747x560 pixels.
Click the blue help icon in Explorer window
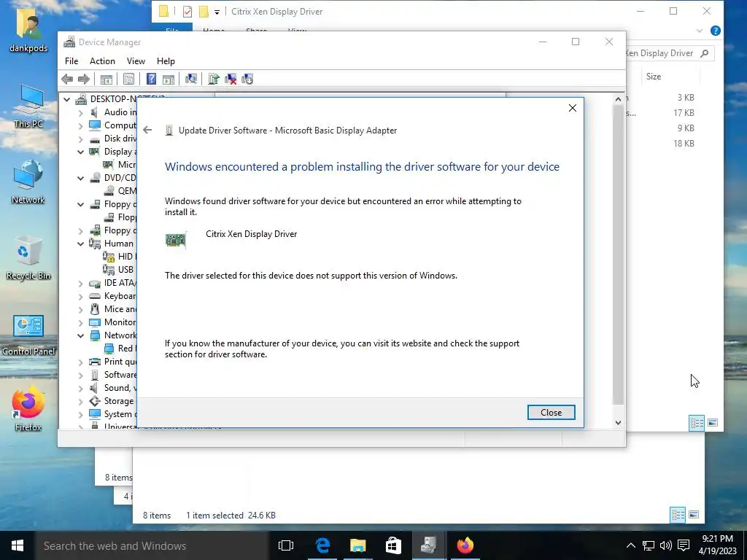tap(715, 31)
